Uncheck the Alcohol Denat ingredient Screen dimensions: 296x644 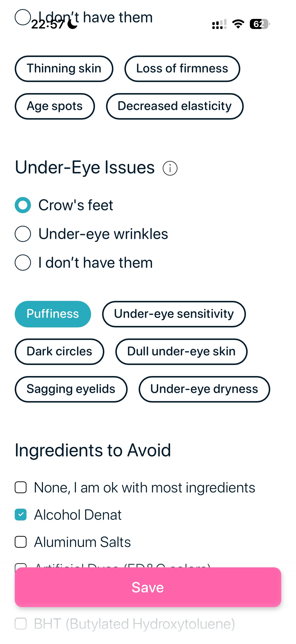pos(21,514)
